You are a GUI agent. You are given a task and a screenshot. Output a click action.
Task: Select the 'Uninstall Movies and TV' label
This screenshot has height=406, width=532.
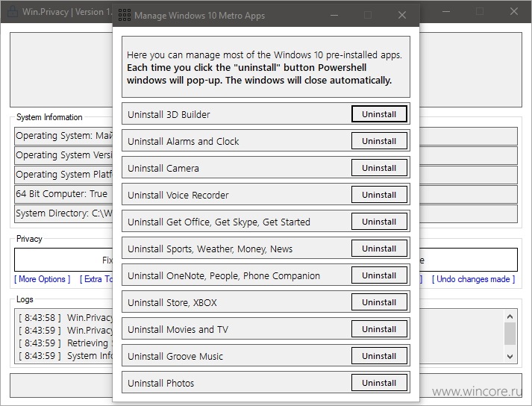point(178,329)
